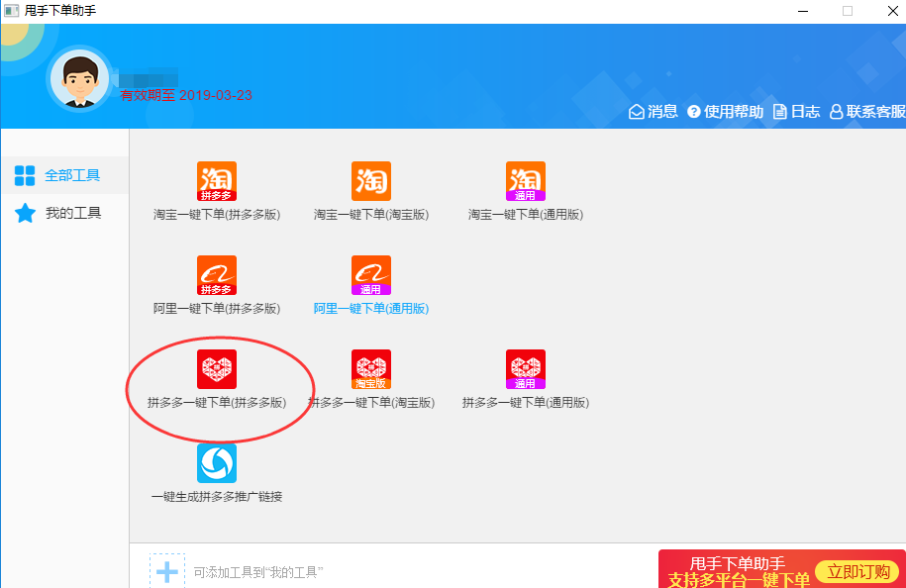View the 日志 log
The height and width of the screenshot is (588, 906).
(x=796, y=112)
